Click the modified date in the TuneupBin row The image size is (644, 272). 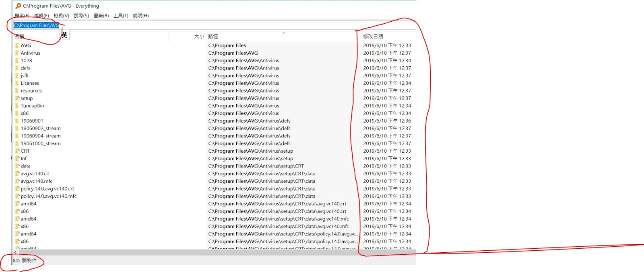[x=387, y=106]
